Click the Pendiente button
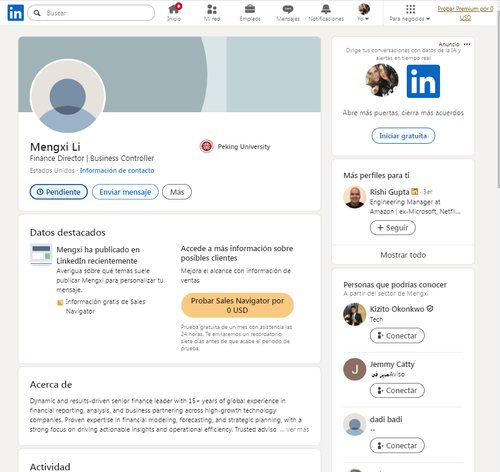This screenshot has width=500, height=472. [x=59, y=192]
